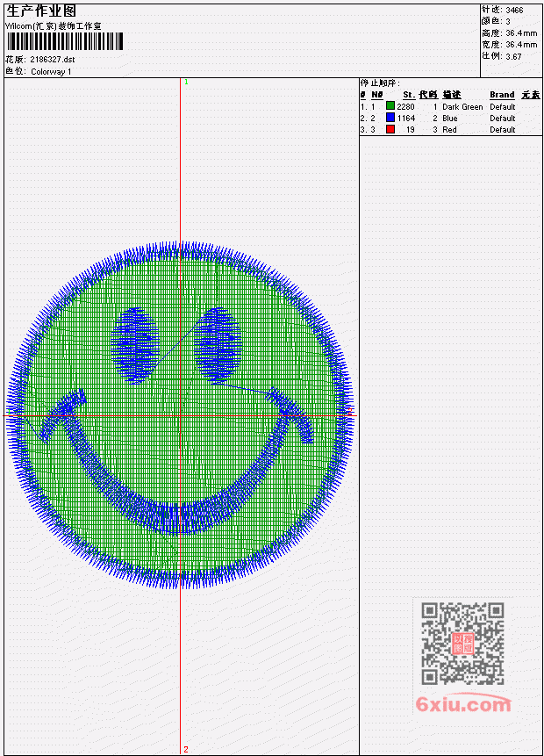The height and width of the screenshot is (756, 544).
Task: Click the barcode under the studio name
Action: (x=65, y=41)
